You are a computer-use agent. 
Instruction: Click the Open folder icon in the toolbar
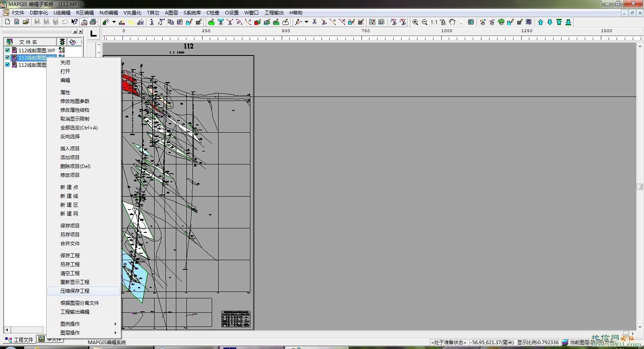(x=26, y=22)
